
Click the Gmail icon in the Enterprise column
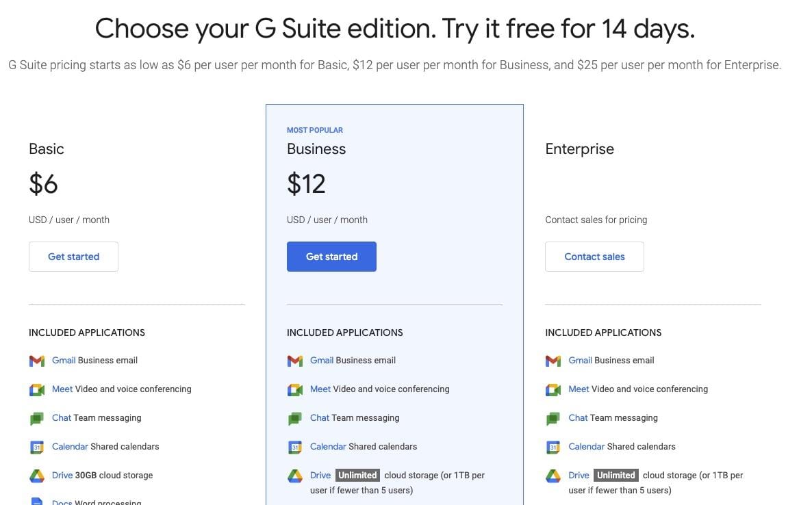point(553,360)
